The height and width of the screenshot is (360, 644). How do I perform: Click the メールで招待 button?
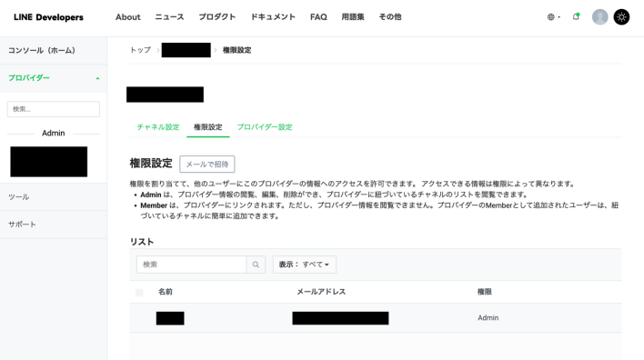click(x=207, y=165)
